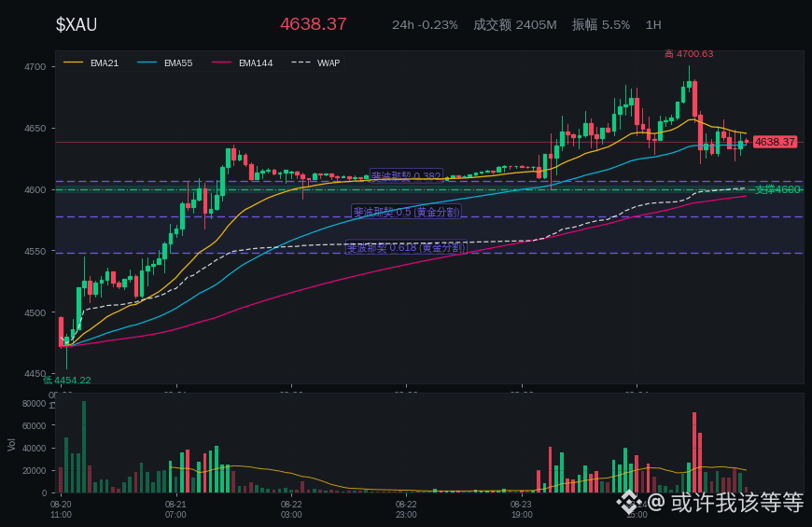The height and width of the screenshot is (527, 812).
Task: Click the tallest green volume bar at chart start
Action: 84,446
